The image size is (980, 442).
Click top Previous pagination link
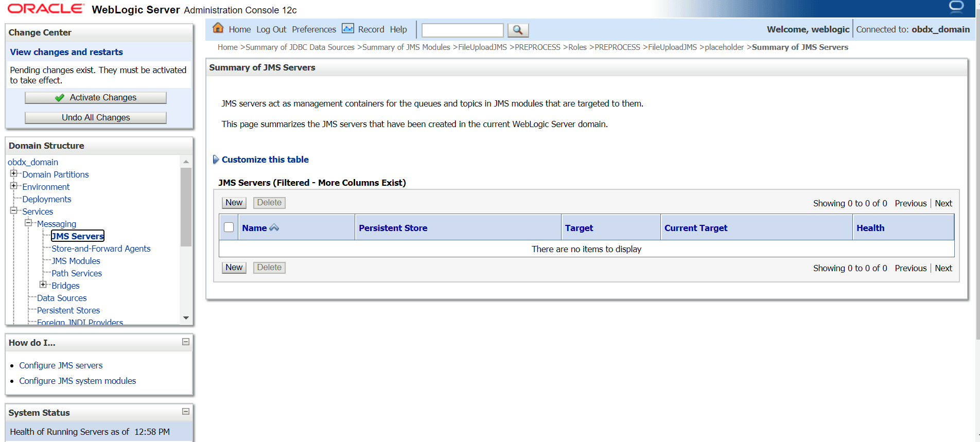(x=911, y=203)
